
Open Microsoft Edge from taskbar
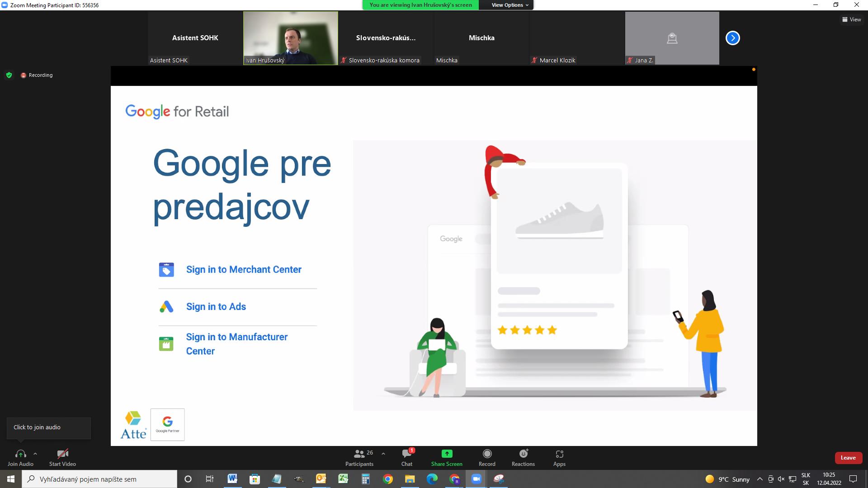[x=432, y=479]
